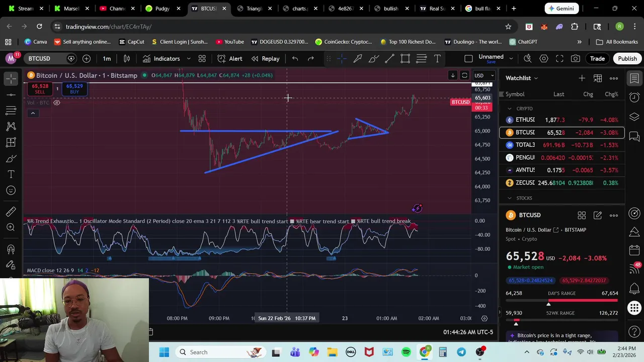The width and height of the screenshot is (644, 362).
Task: Toggle the Vol BTC indicator visibility eye
Action: [x=57, y=103]
